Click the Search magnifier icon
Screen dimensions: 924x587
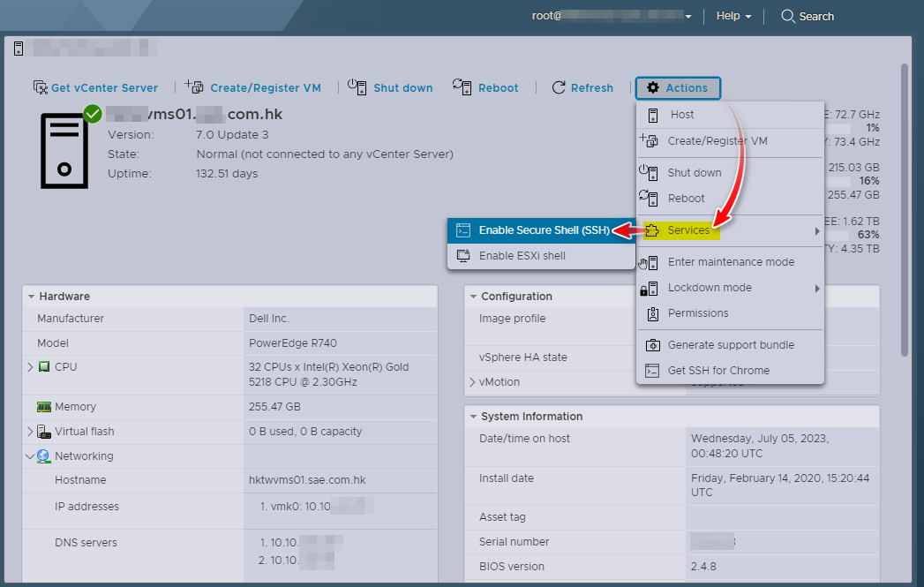pyautogui.click(x=788, y=16)
